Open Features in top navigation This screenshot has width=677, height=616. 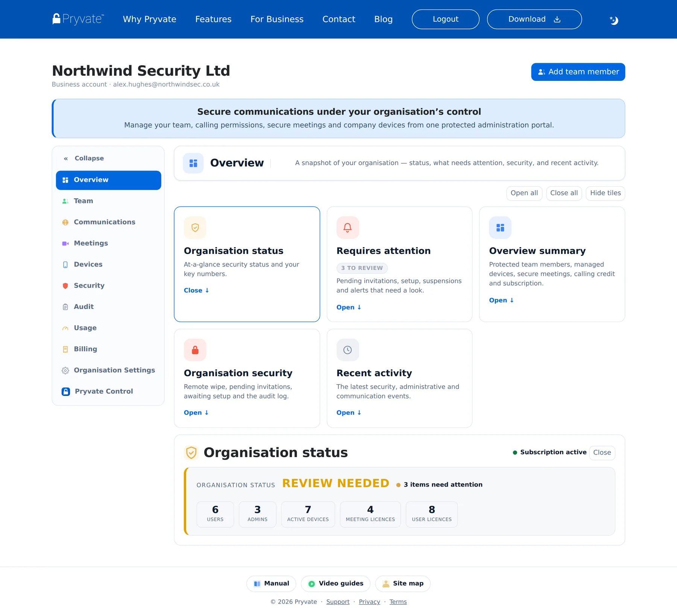[x=213, y=19]
